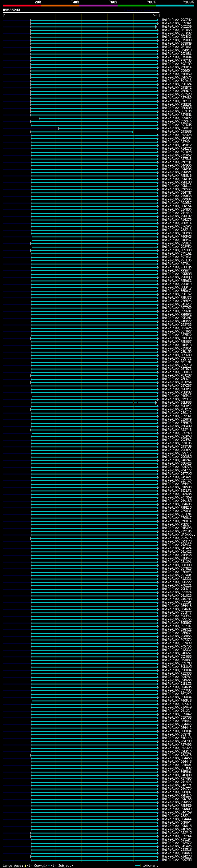Open hit UniRef100_B9I013
Viewport: 197px width, 868px height.
[x=177, y=81]
